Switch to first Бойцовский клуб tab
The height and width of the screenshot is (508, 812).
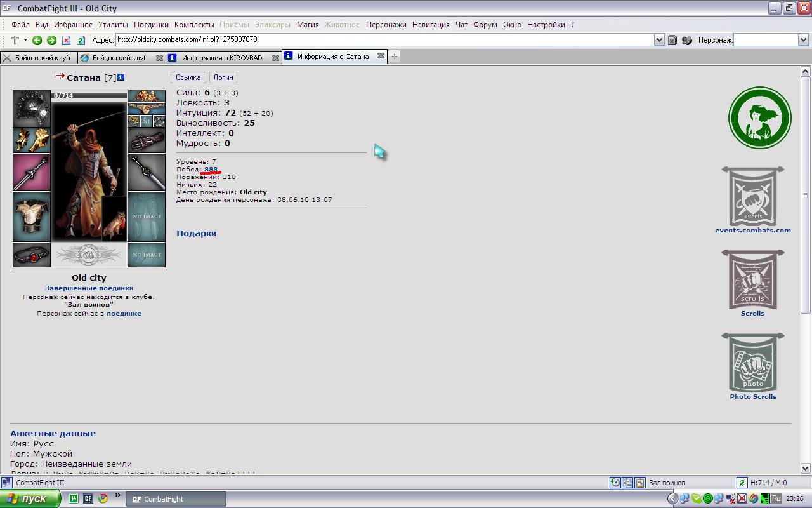click(x=38, y=57)
